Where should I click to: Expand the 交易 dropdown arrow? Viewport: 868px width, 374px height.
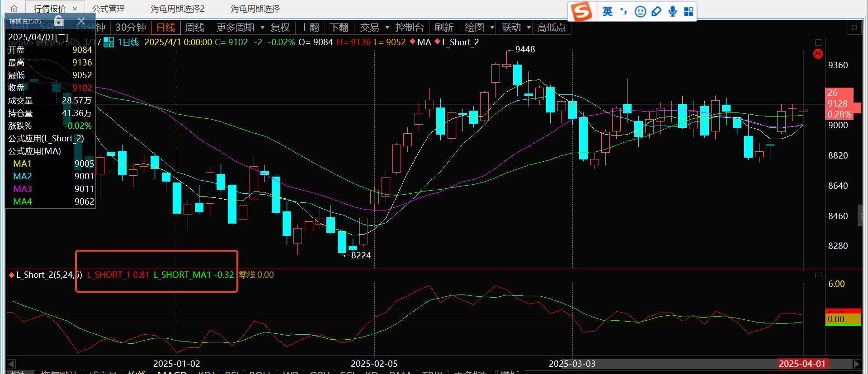[x=387, y=28]
